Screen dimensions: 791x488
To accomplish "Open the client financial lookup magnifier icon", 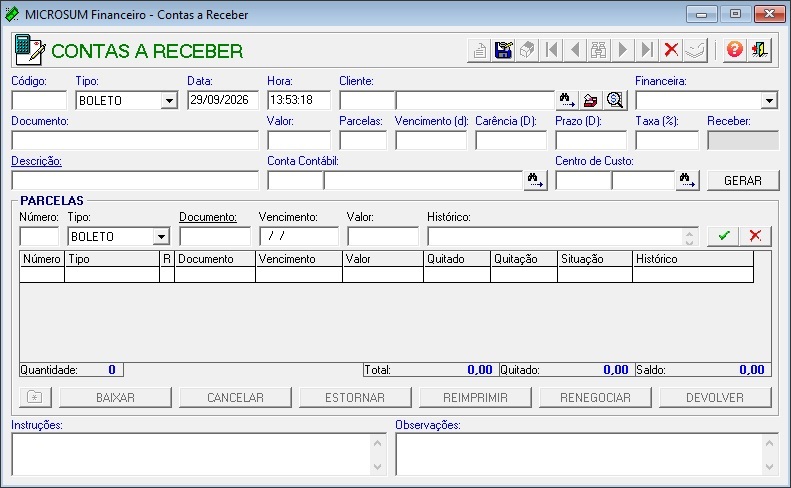I will click(x=615, y=100).
